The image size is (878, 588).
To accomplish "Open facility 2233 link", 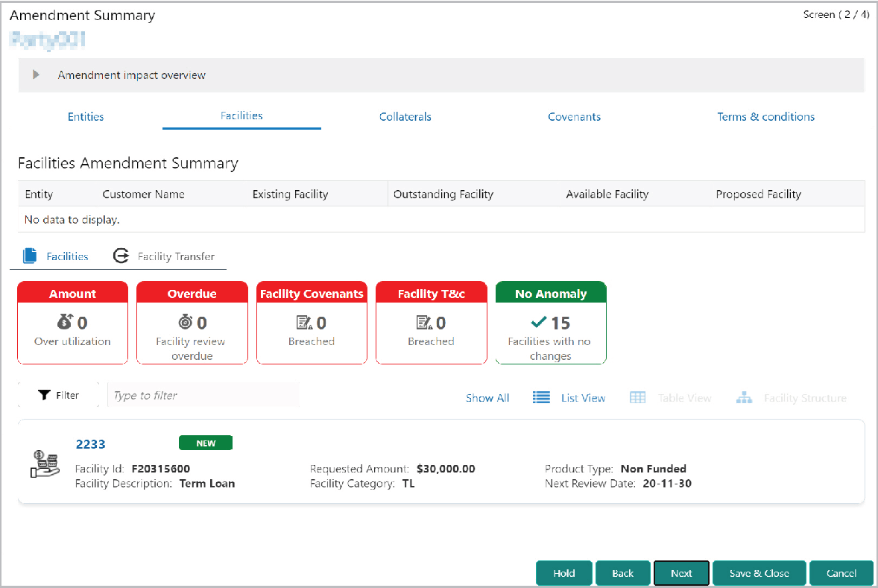I will point(91,444).
